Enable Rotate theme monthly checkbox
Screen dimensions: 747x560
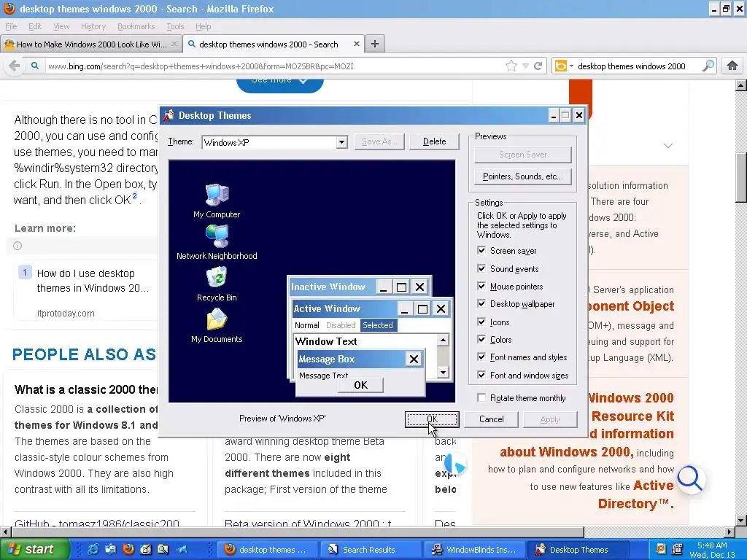click(481, 397)
